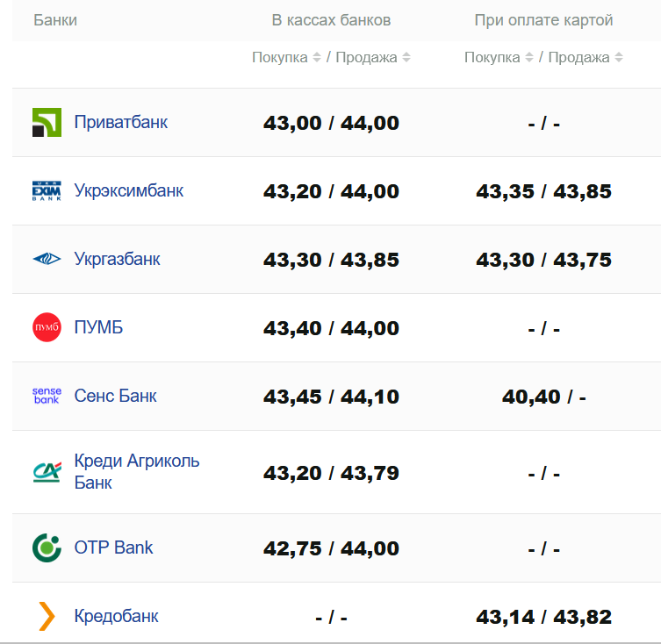Click the Укрэксимбанк EXIM logo icon
This screenshot has width=661, height=644.
[47, 191]
